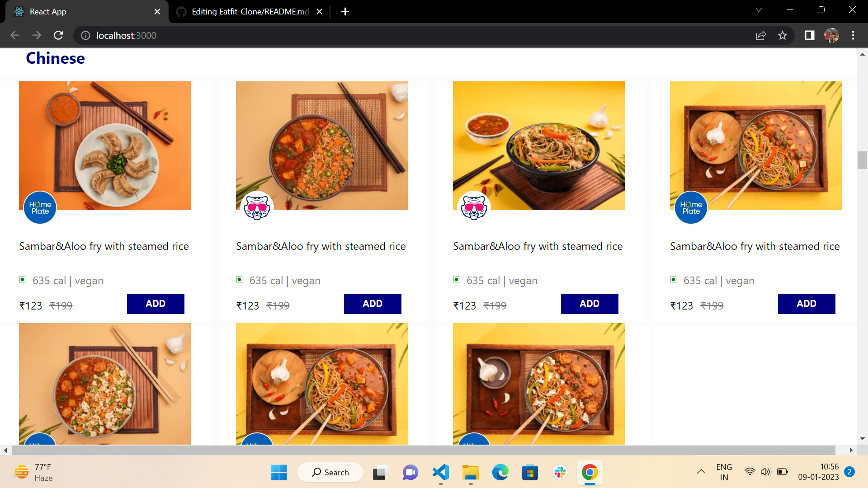Open Chrome's three-dot customization menu
Image resolution: width=868 pixels, height=488 pixels.
854,35
